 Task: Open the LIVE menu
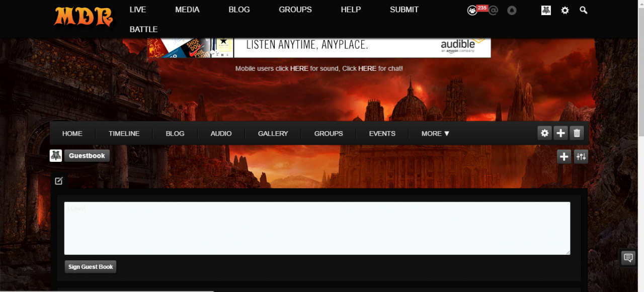coord(138,10)
